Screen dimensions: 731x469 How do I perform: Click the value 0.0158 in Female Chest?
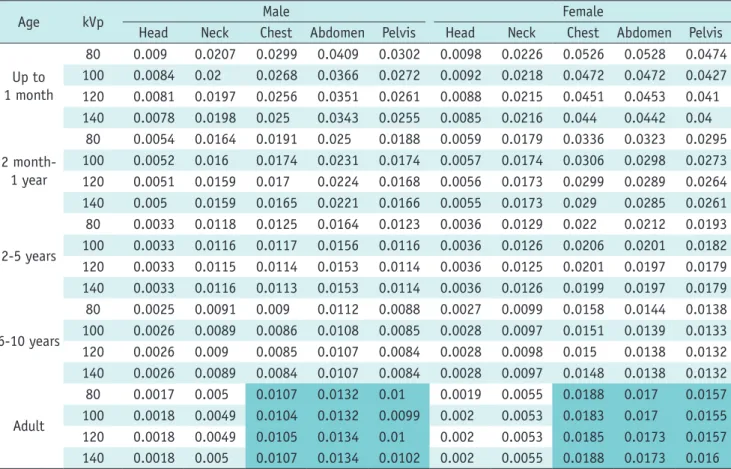coord(583,309)
